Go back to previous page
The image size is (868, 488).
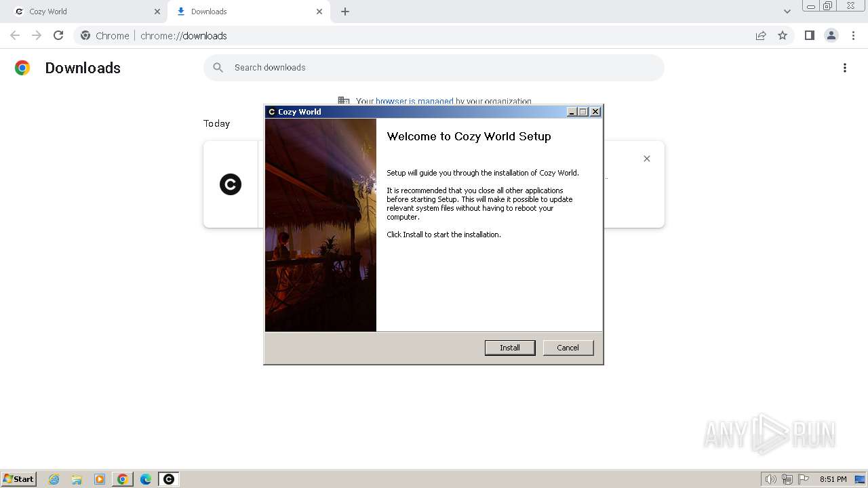[15, 35]
